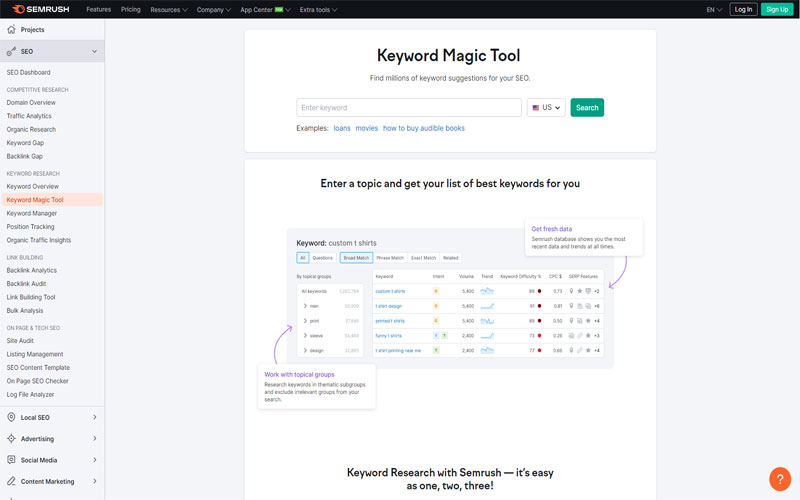This screenshot has width=800, height=500.
Task: Click the keyword tool preview illustration
Action: tap(450, 298)
